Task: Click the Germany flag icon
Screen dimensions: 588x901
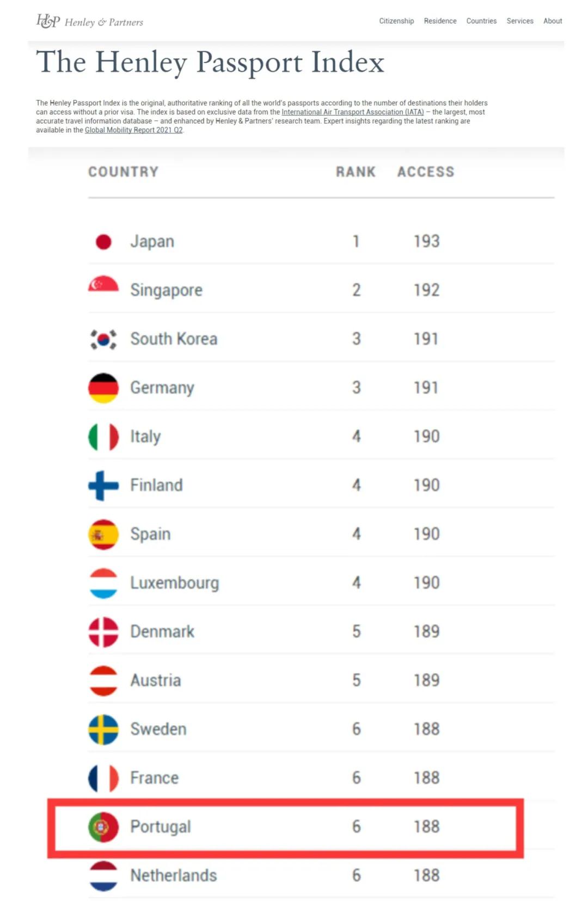Action: (x=103, y=388)
